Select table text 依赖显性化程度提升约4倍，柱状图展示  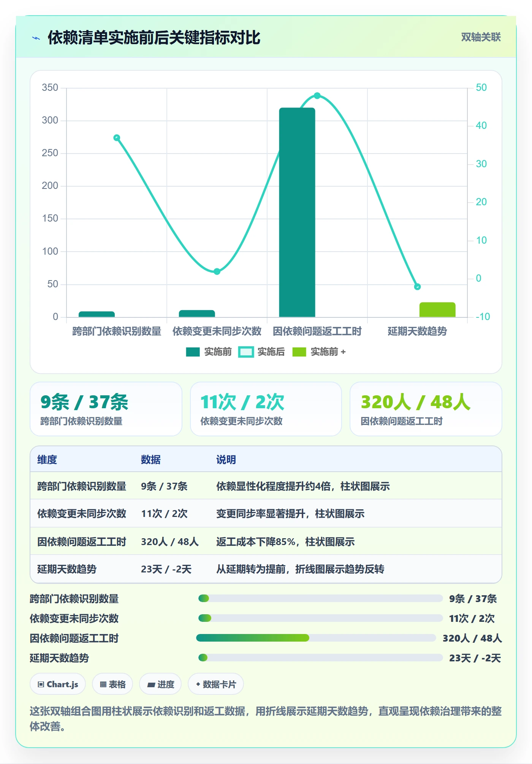[x=303, y=486]
